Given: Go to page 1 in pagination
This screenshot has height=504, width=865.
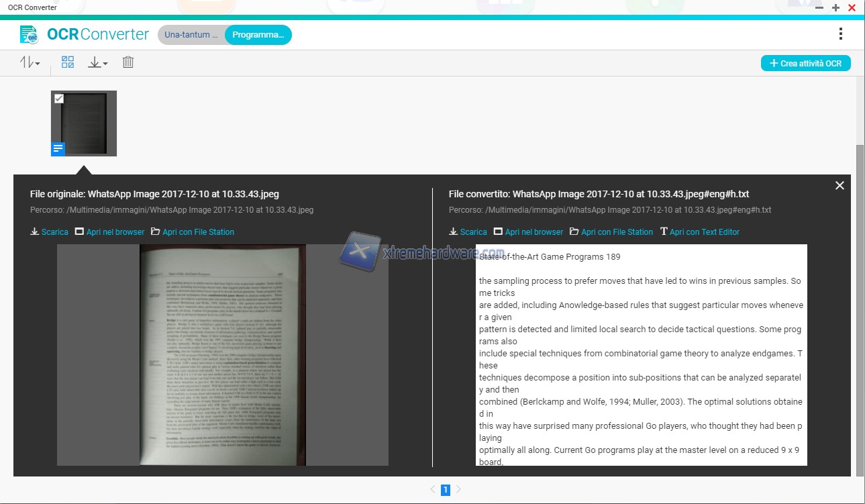Looking at the screenshot, I should coord(445,490).
